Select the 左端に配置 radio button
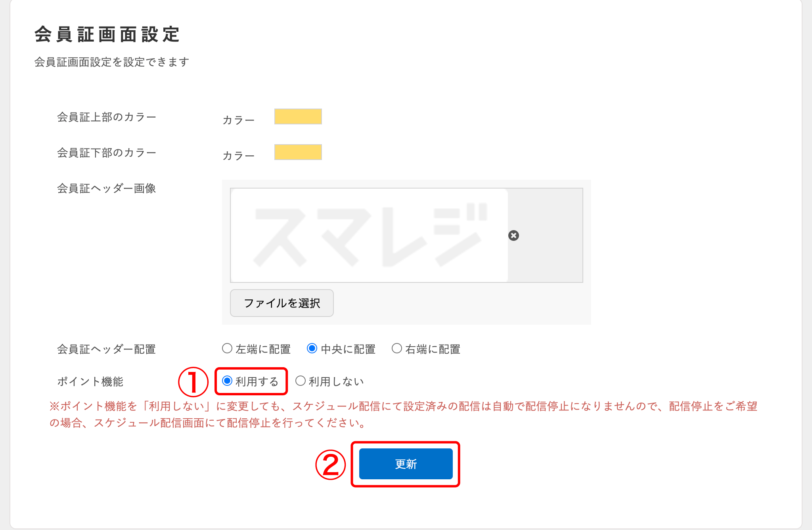 pyautogui.click(x=227, y=348)
